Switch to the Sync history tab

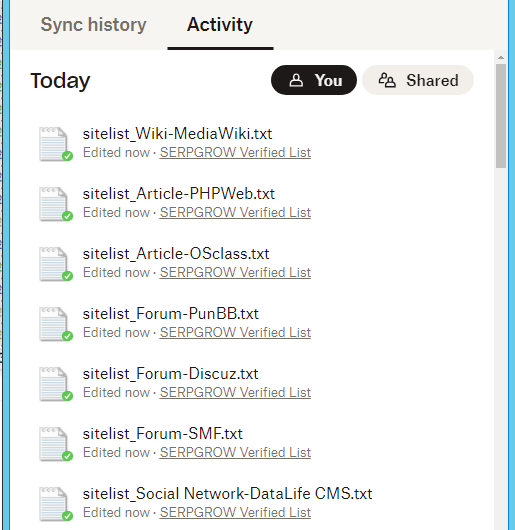pyautogui.click(x=93, y=25)
